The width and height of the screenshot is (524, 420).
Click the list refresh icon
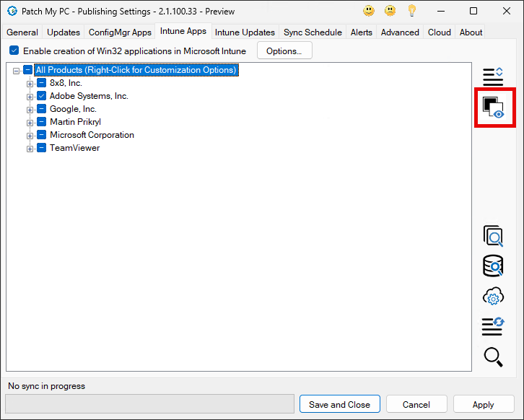493,326
